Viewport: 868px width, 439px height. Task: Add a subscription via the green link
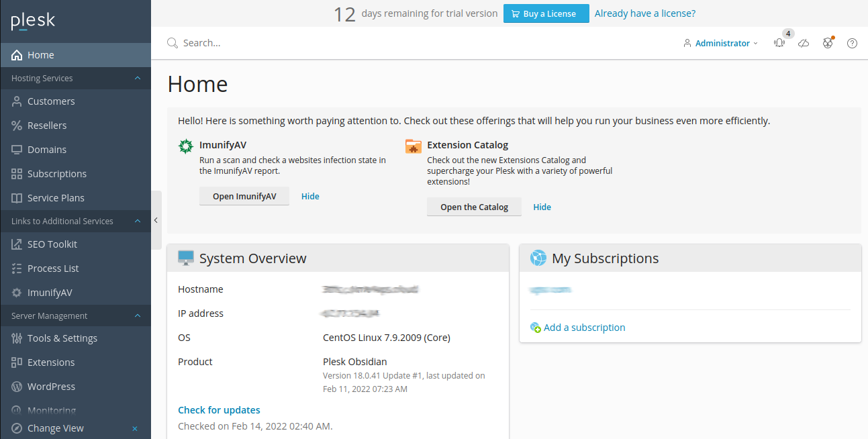[583, 327]
